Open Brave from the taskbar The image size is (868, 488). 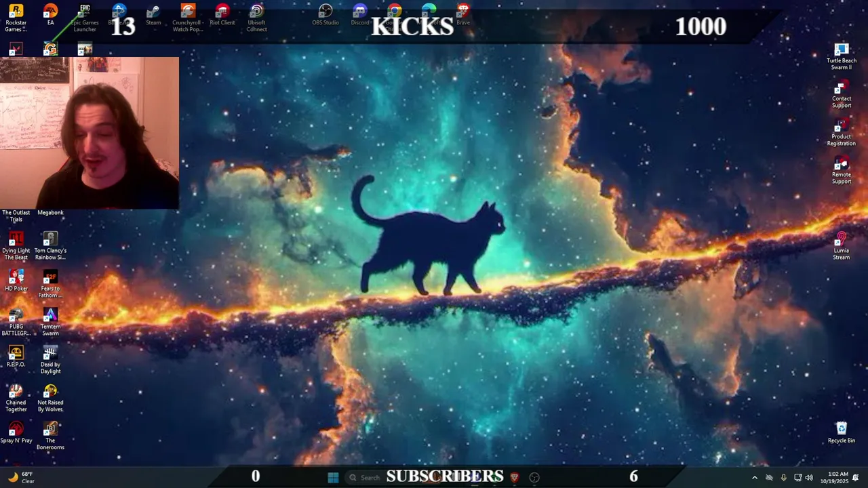[x=514, y=477]
